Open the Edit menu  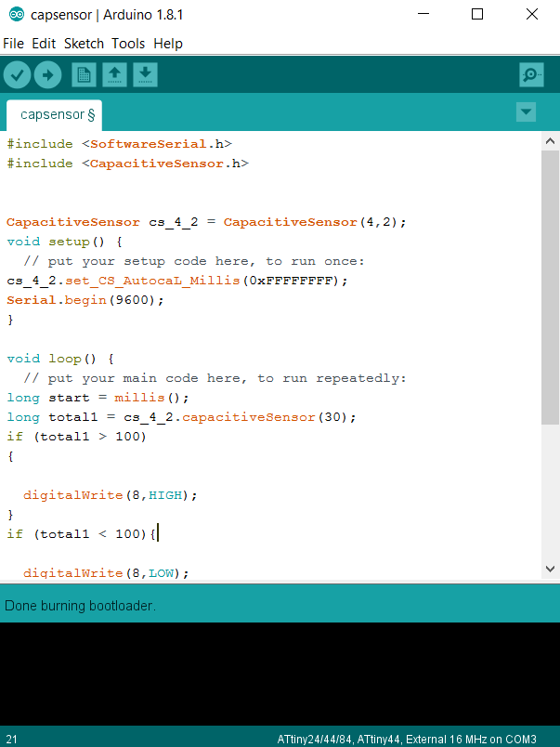coord(44,44)
